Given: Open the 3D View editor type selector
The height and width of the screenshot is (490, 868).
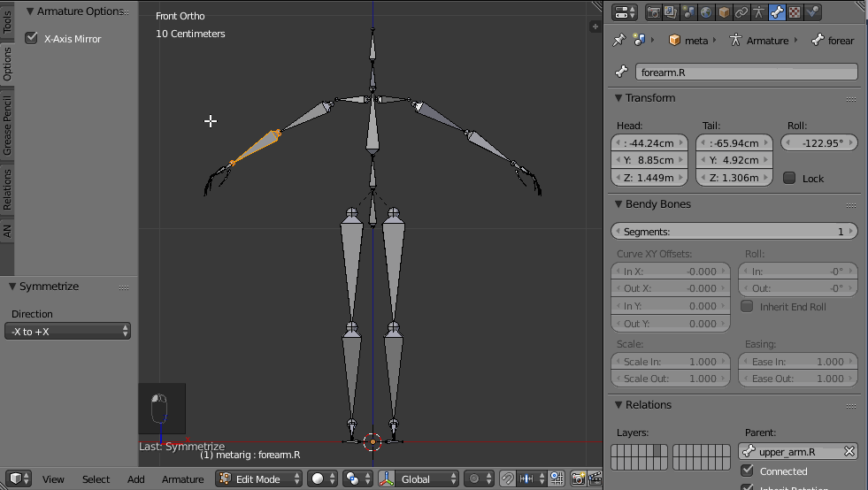Looking at the screenshot, I should (x=18, y=479).
